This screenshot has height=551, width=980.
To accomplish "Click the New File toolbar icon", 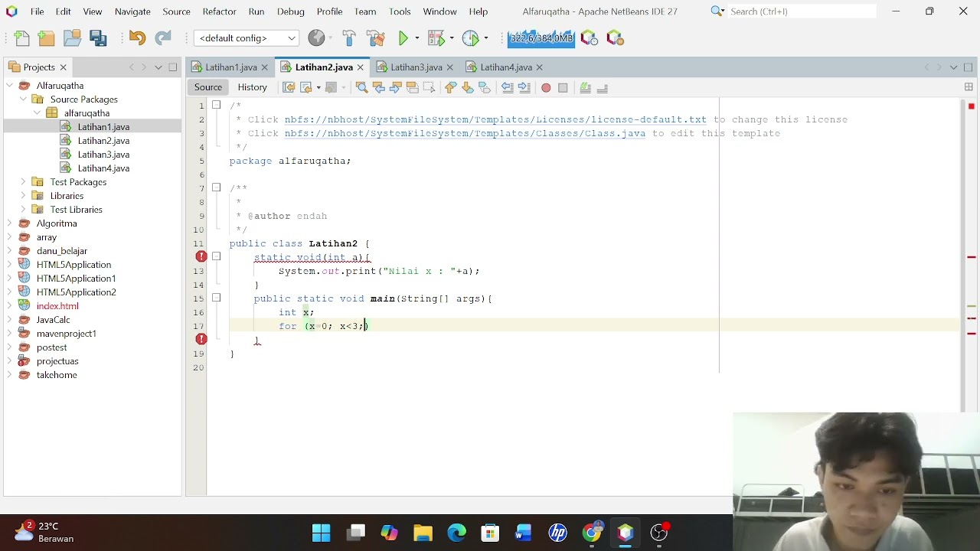I will [x=22, y=38].
